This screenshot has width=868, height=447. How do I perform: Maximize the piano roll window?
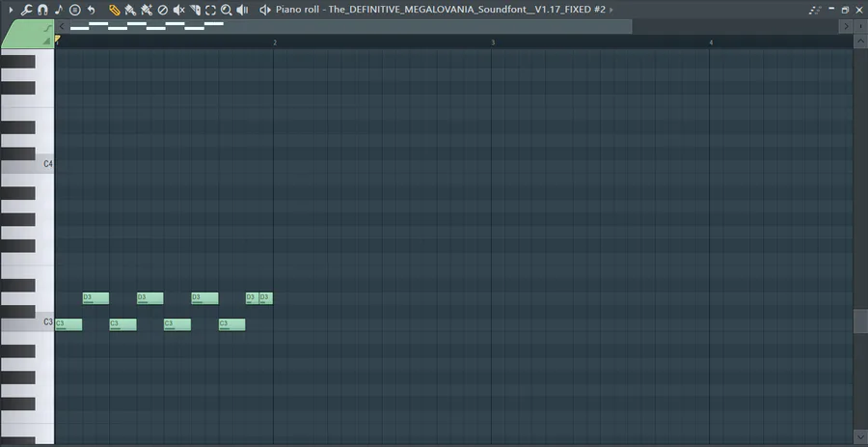pyautogui.click(x=845, y=10)
